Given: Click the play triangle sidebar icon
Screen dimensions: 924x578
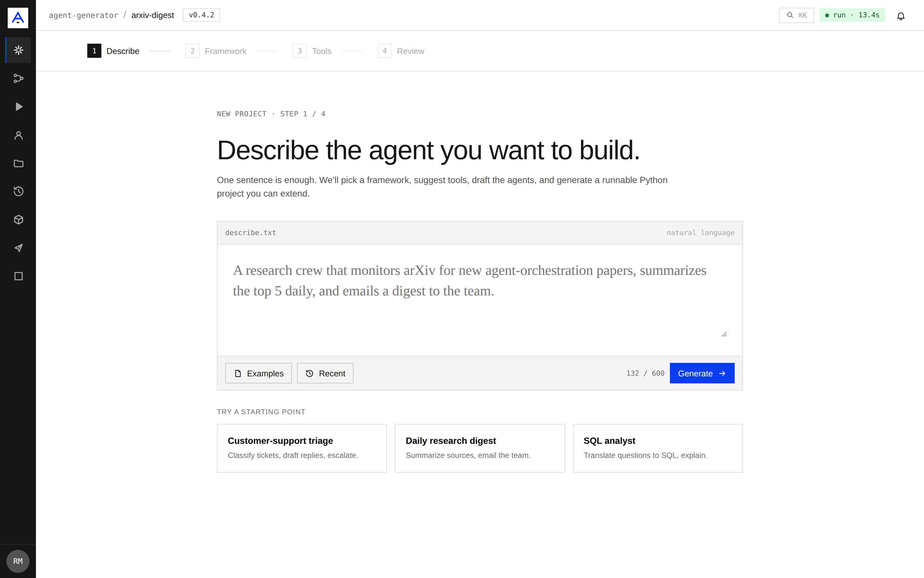Looking at the screenshot, I should tap(18, 107).
